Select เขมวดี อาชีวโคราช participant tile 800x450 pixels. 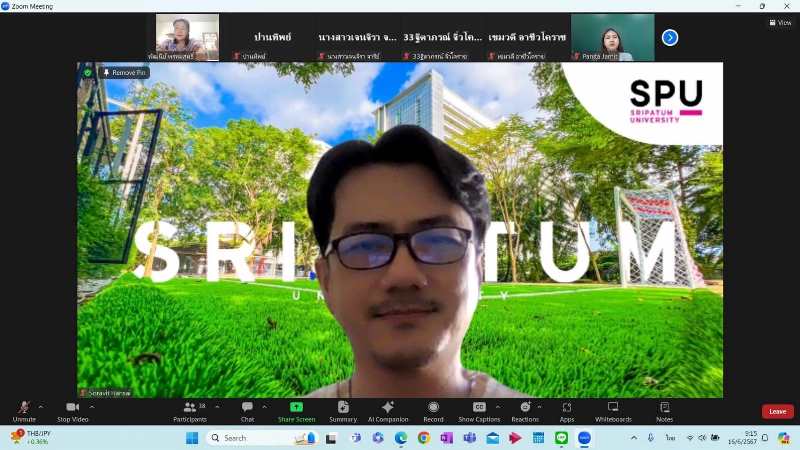click(x=527, y=38)
